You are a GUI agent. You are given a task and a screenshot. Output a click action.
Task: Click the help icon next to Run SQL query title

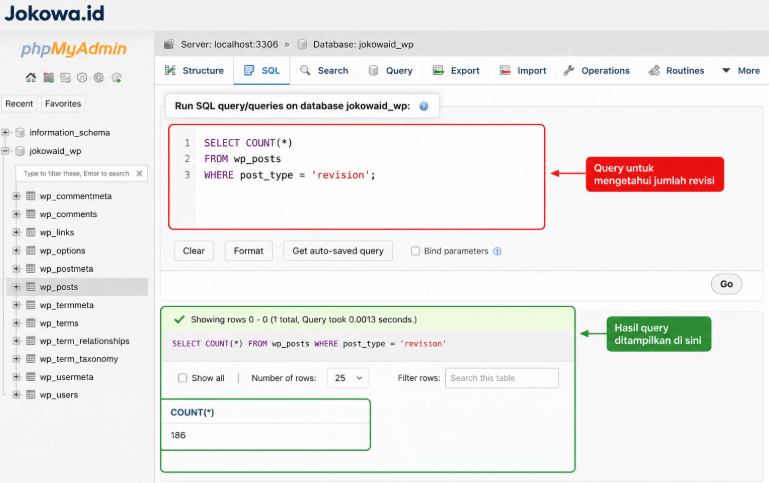pyautogui.click(x=424, y=106)
